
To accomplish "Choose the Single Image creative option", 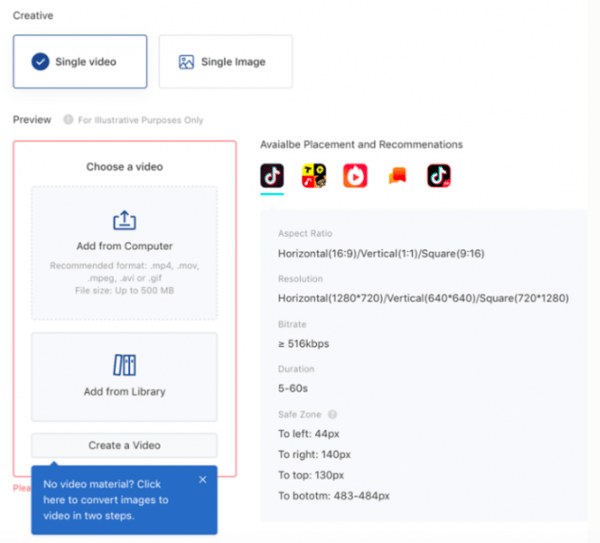I will (x=225, y=62).
